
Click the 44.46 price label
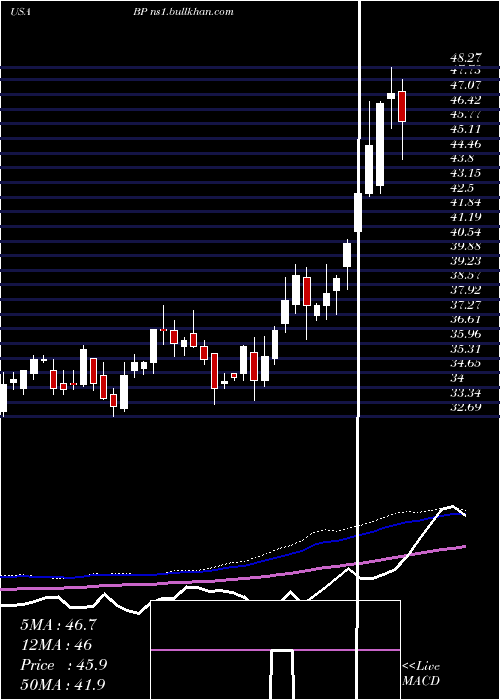[466, 144]
